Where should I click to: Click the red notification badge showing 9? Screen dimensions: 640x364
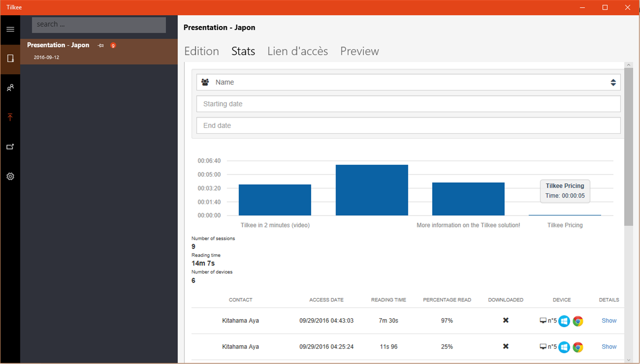pyautogui.click(x=113, y=45)
